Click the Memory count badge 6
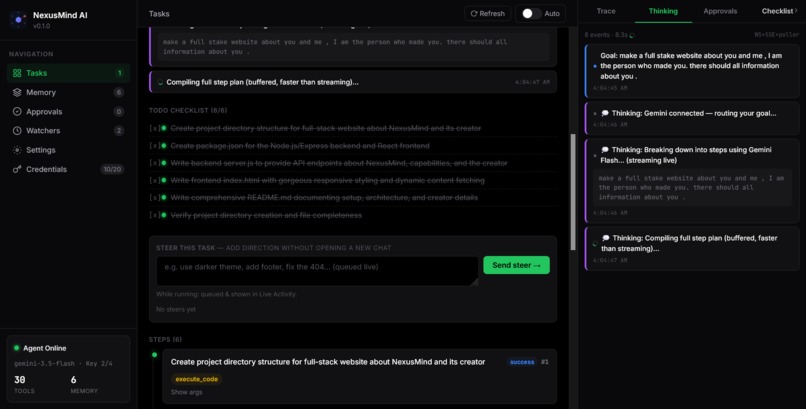The height and width of the screenshot is (409, 806). pyautogui.click(x=119, y=92)
